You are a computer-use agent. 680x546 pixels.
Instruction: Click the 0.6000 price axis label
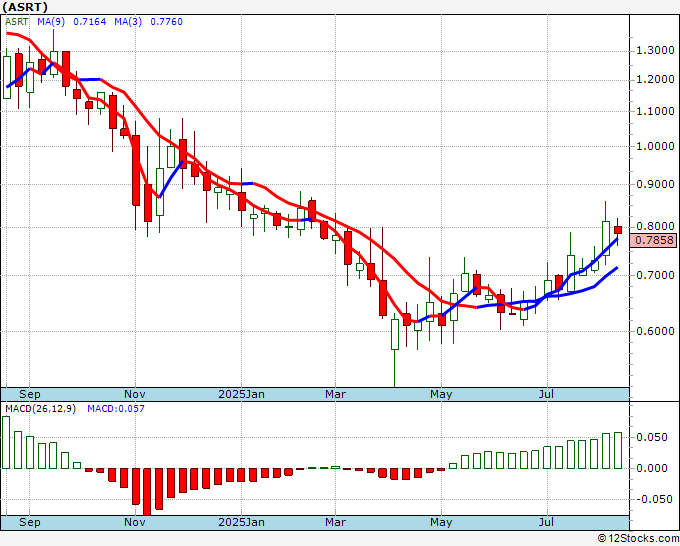(x=655, y=331)
